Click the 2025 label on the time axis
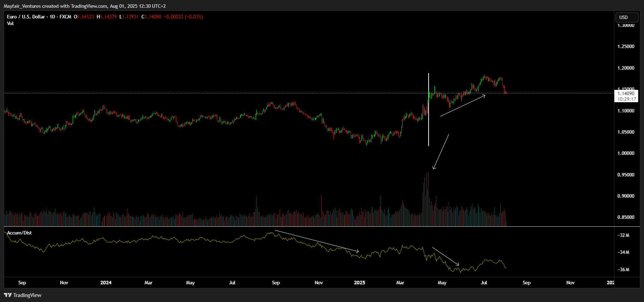Screen dimensions: 644x302 click(x=359, y=283)
